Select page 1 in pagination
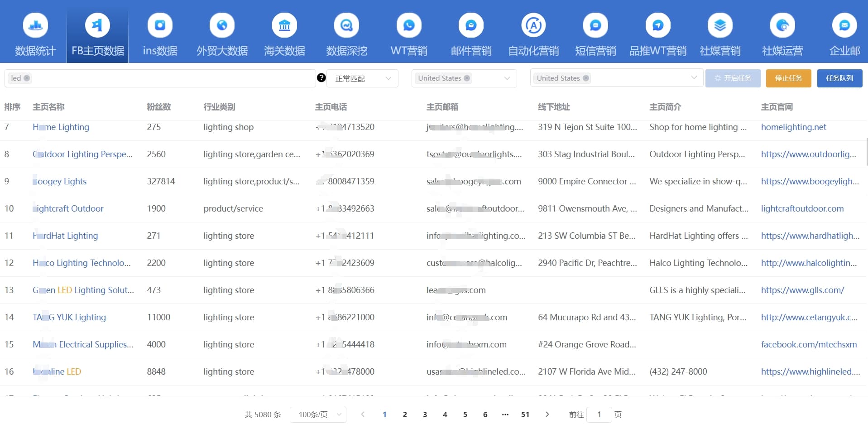 tap(384, 414)
